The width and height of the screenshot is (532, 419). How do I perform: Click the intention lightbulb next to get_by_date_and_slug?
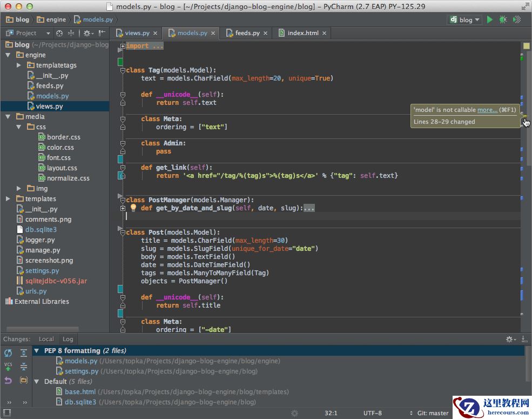(133, 208)
